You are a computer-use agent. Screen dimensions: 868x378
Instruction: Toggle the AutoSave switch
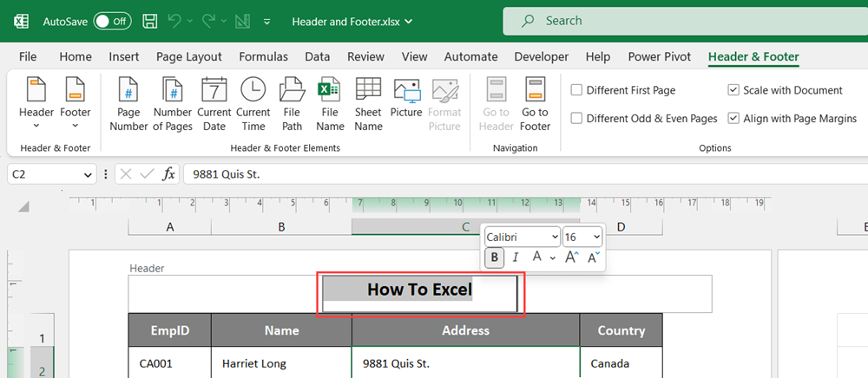coord(112,22)
